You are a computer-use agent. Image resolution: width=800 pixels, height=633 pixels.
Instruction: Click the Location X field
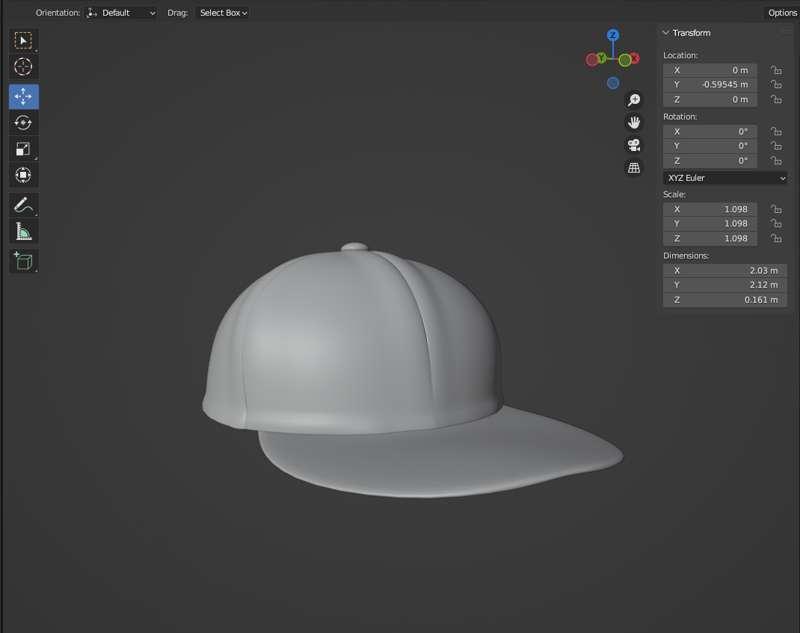[x=710, y=70]
